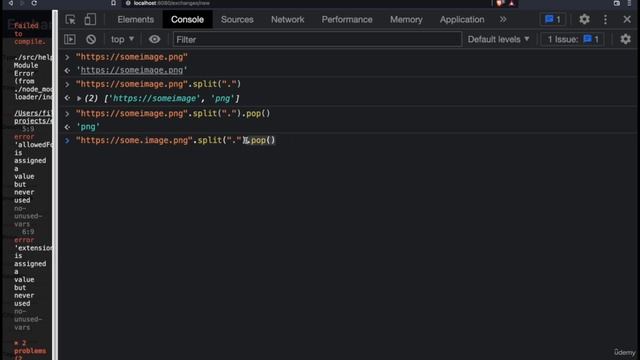
Task: Click the messages count badge in tab bar
Action: (553, 20)
